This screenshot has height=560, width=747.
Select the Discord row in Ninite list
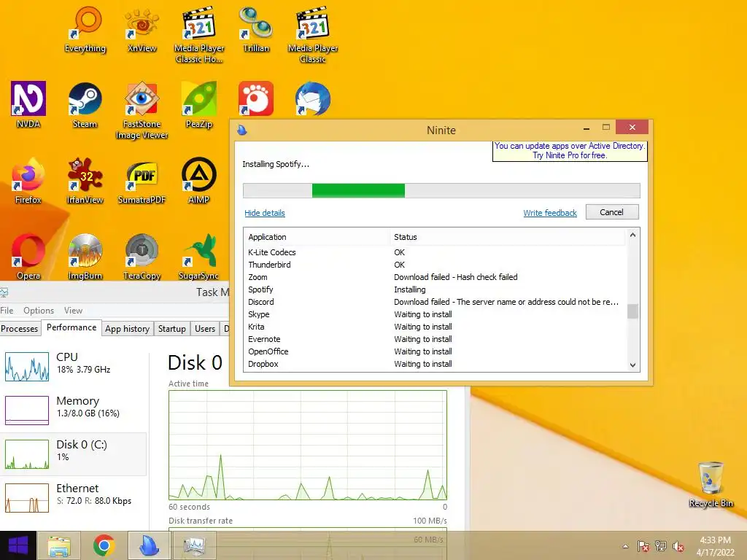tap(436, 302)
